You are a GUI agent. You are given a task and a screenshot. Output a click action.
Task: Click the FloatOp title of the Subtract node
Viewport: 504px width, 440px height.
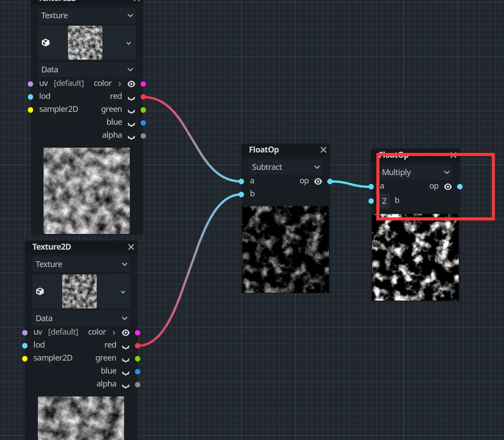264,150
